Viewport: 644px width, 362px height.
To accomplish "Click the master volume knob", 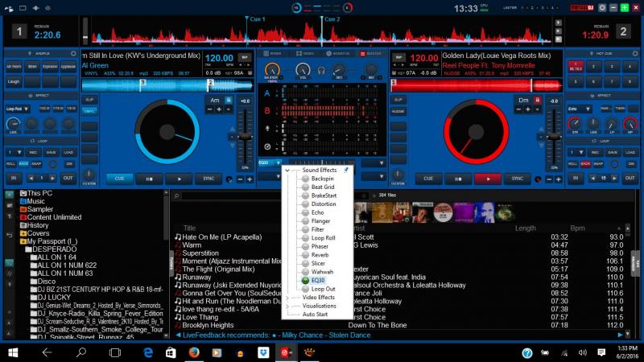I will [x=272, y=70].
